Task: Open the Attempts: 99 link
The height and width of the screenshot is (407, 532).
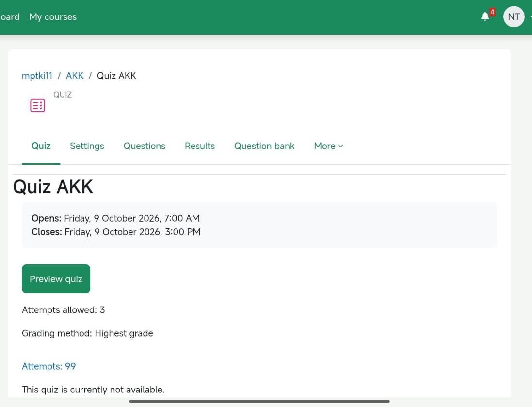Action: coord(49,366)
